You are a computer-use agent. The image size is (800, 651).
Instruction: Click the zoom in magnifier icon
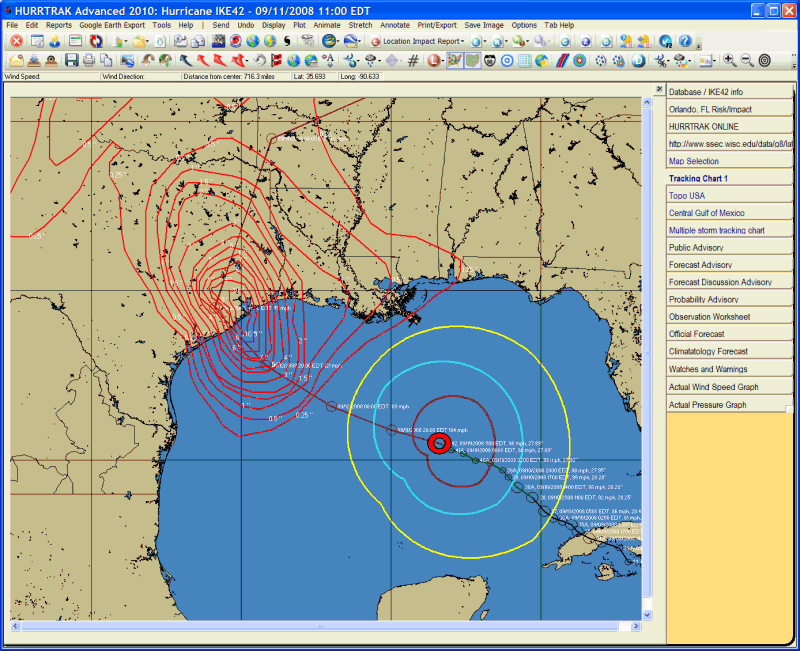[728, 60]
